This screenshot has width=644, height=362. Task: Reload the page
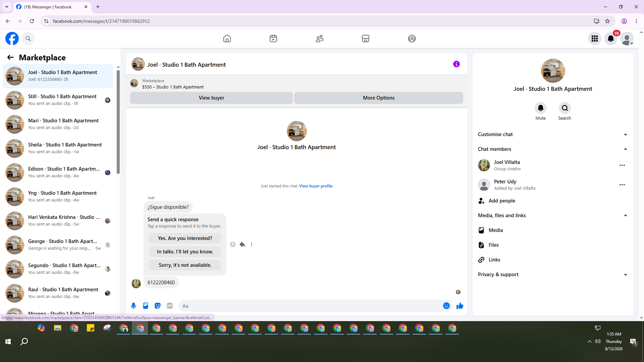(x=32, y=21)
